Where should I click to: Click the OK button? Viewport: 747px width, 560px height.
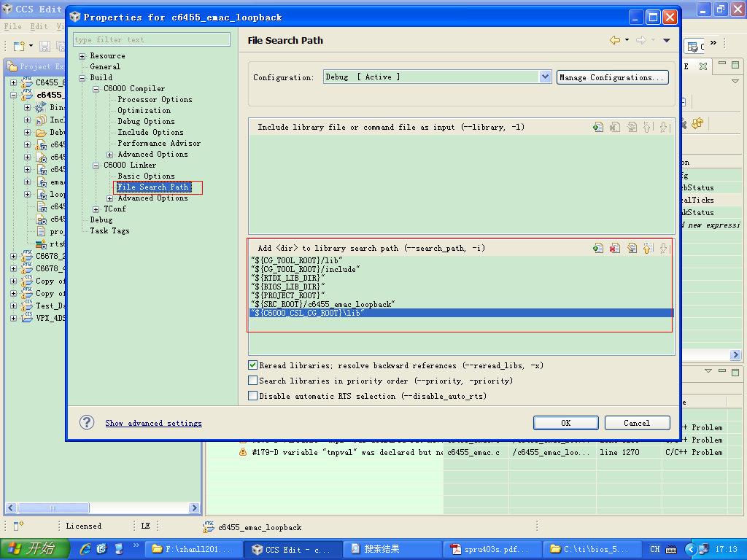[565, 423]
